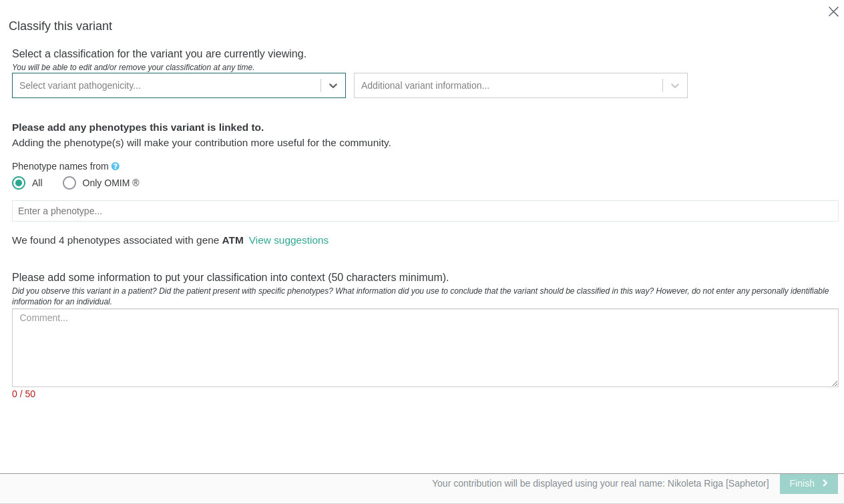This screenshot has width=844, height=504.
Task: Click the "All" radio label text
Action: 37,183
